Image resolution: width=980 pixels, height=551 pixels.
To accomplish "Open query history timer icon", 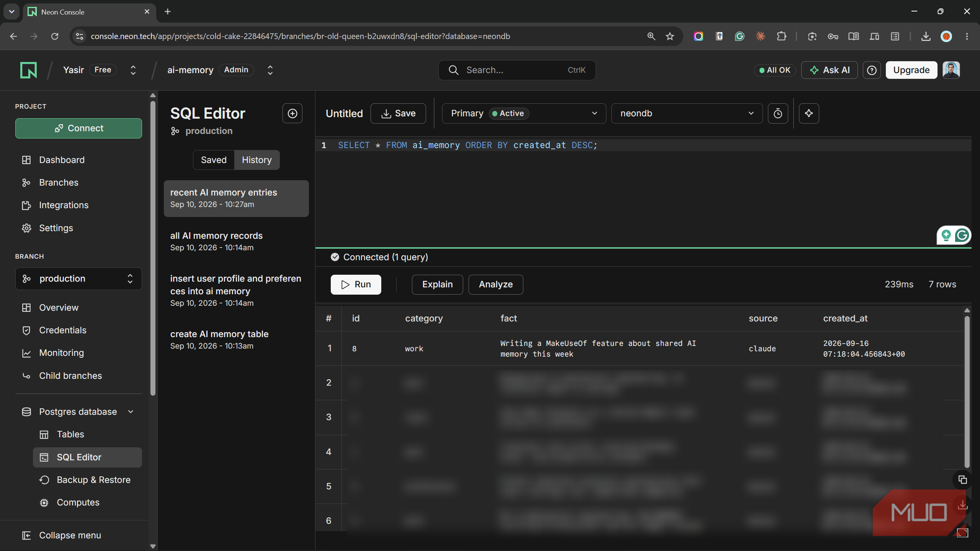I will tap(778, 113).
